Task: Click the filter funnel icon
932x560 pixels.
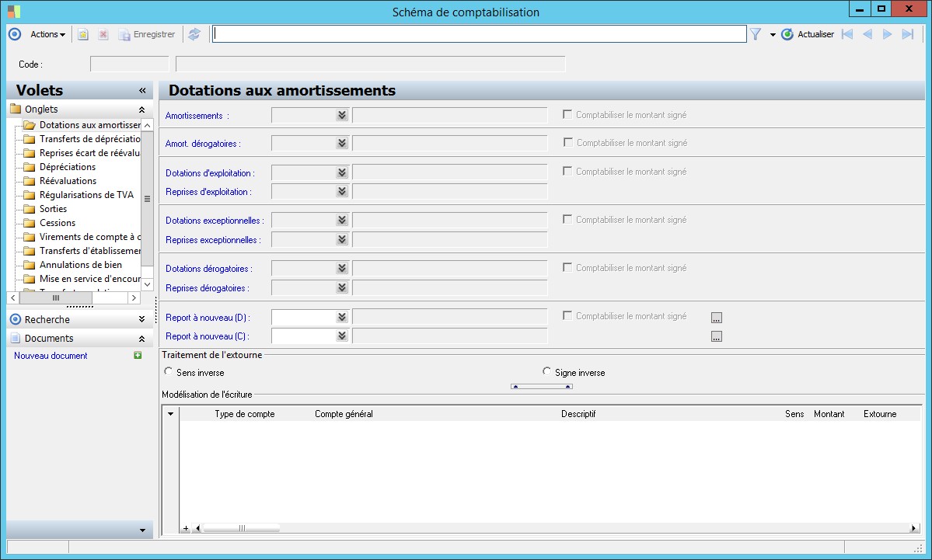Action: [756, 34]
